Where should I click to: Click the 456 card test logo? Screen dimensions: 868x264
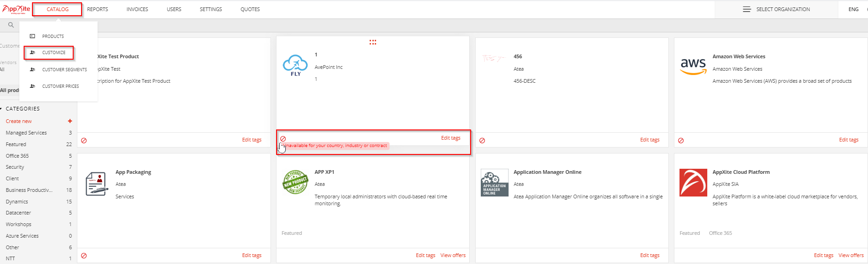(x=493, y=59)
